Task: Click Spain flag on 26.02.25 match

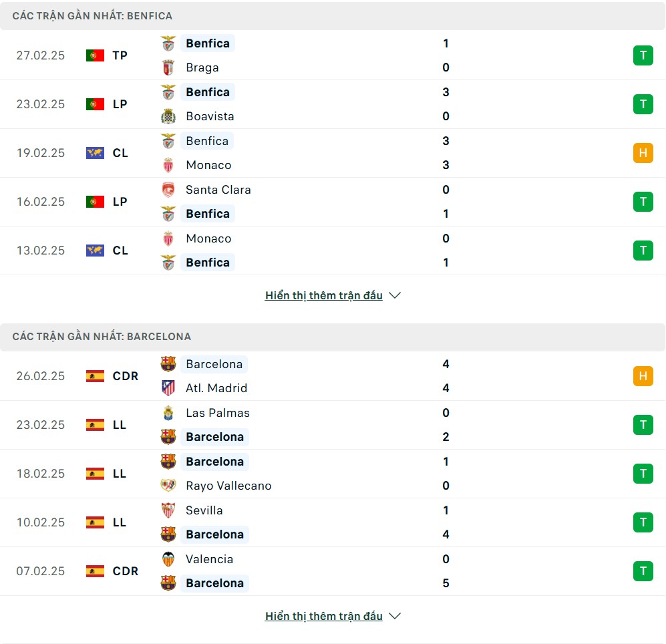Action: point(95,376)
